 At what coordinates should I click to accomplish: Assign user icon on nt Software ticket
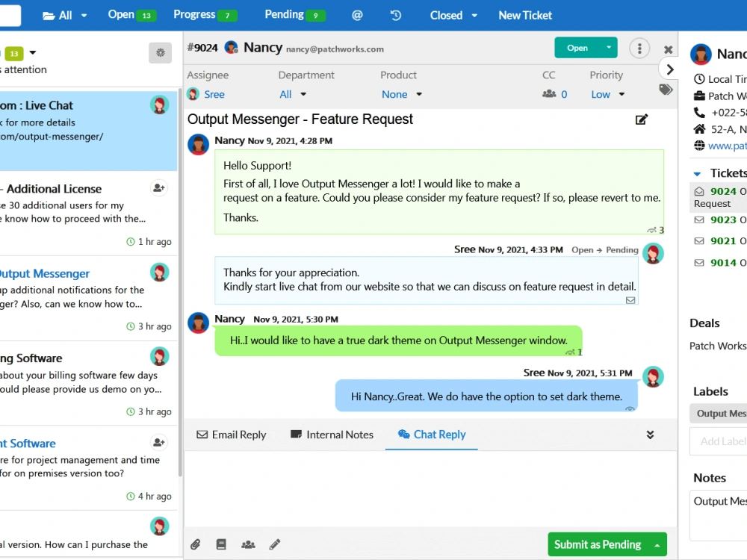point(158,442)
